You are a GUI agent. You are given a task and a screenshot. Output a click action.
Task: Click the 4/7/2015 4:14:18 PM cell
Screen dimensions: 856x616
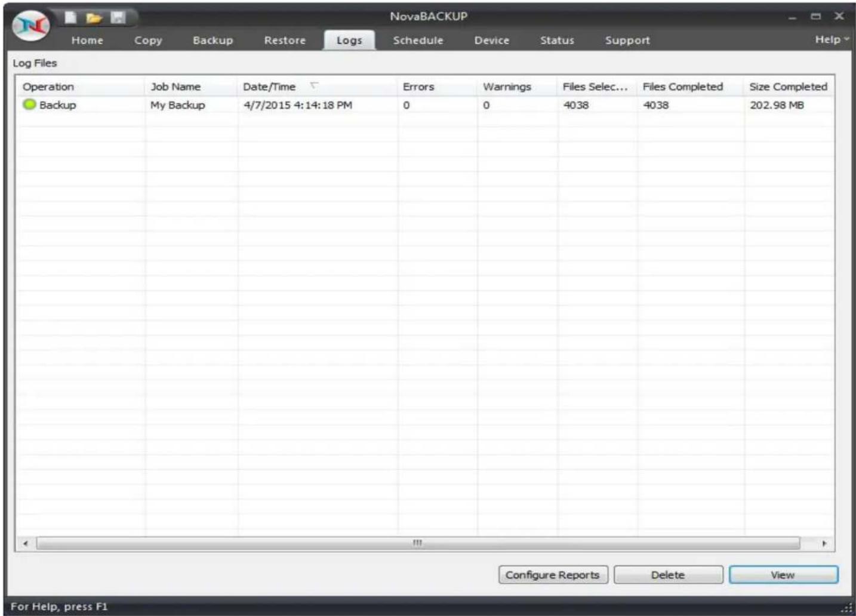(298, 105)
